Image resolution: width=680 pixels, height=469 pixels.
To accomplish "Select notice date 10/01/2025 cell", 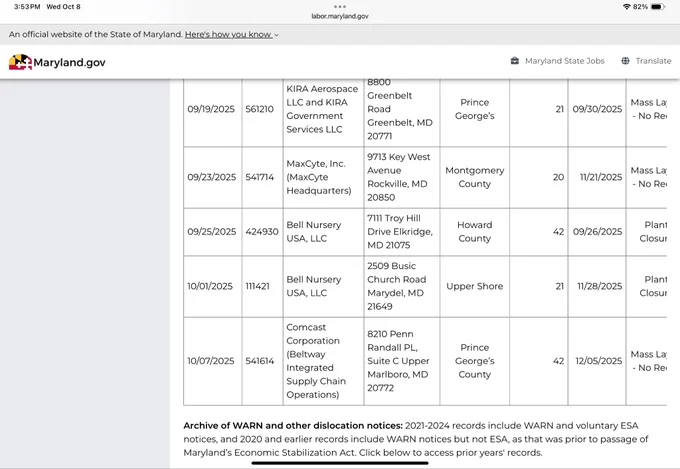I will click(x=212, y=286).
